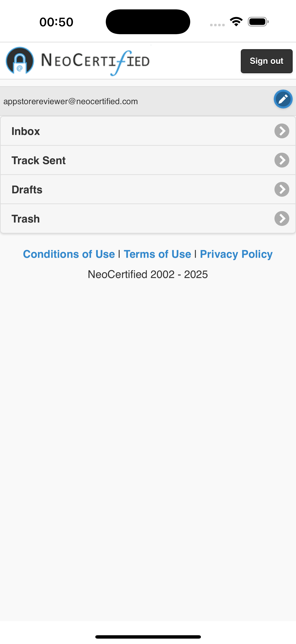Open the Terms of Use link

click(157, 254)
